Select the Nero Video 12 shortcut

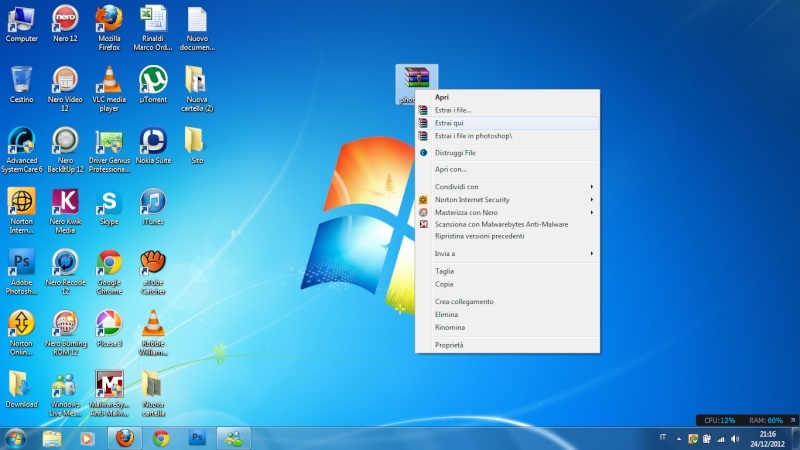[x=65, y=89]
